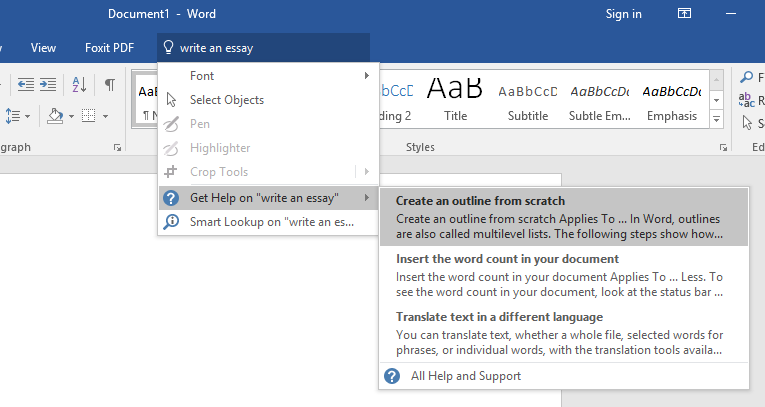Screen dimensions: 765x407
Task: Click the Crop Tools icon
Action: 171,171
